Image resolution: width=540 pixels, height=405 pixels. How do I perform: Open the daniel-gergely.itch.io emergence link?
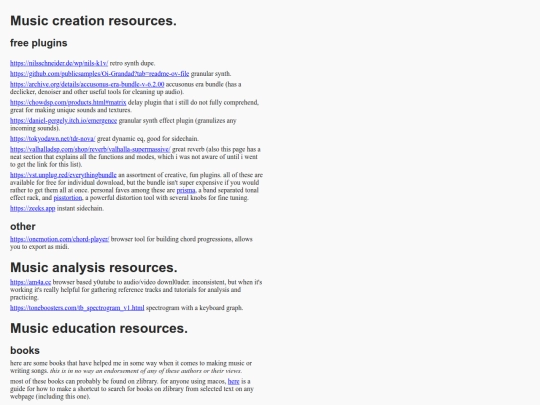coord(63,121)
